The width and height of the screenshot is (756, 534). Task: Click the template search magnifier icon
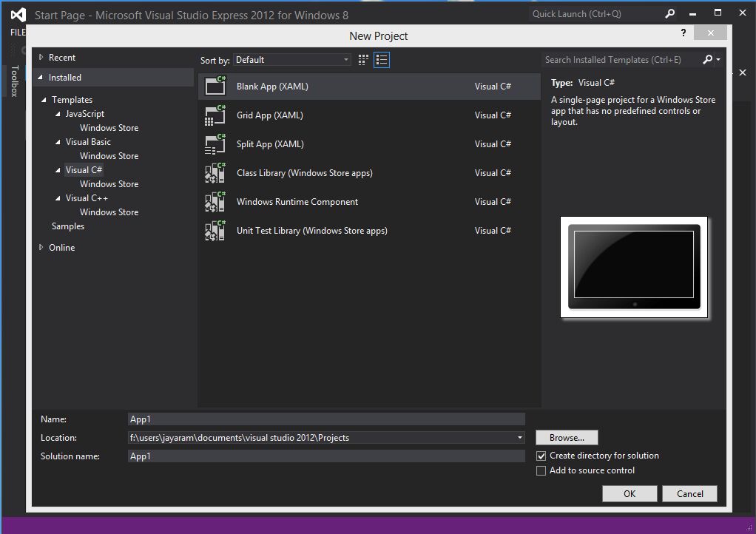(x=707, y=59)
